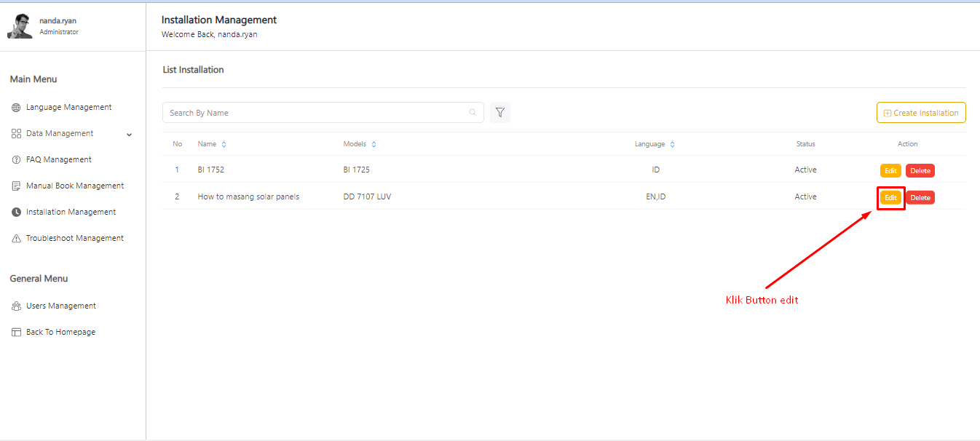The image size is (980, 441).
Task: Expand the Data Management submenu chevron
Action: coord(130,135)
